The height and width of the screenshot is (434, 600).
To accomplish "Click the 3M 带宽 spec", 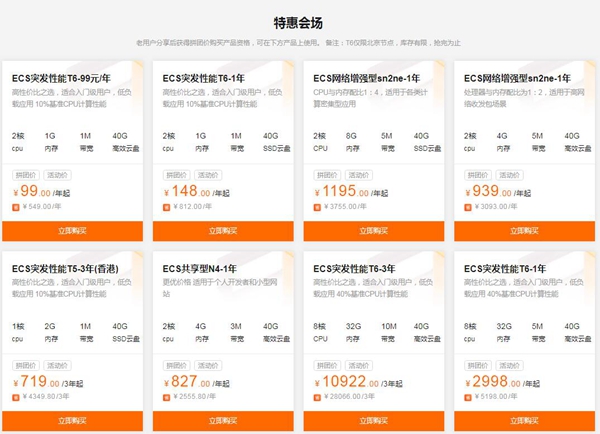I will pos(236,332).
